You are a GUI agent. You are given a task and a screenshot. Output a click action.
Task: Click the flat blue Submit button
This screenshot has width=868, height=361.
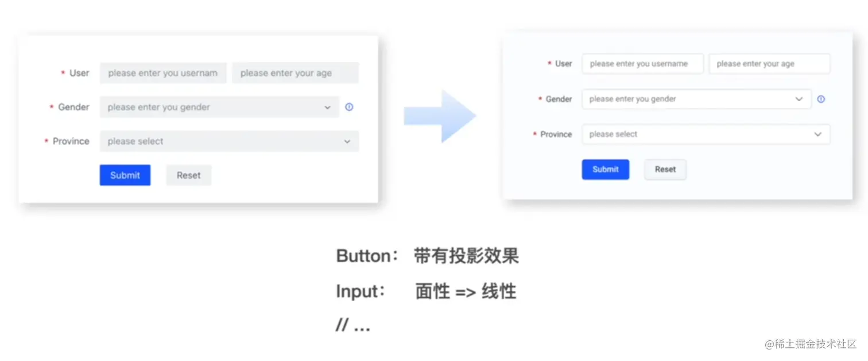click(x=125, y=175)
